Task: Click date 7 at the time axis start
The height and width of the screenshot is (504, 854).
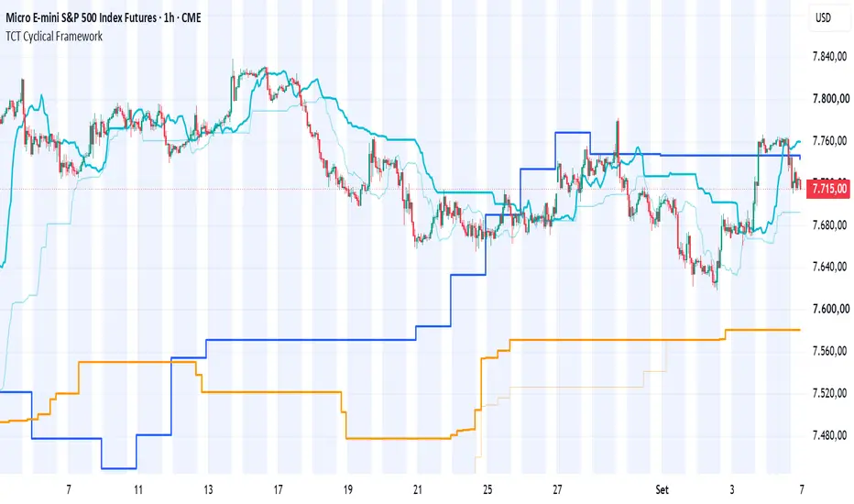Action: click(x=69, y=490)
